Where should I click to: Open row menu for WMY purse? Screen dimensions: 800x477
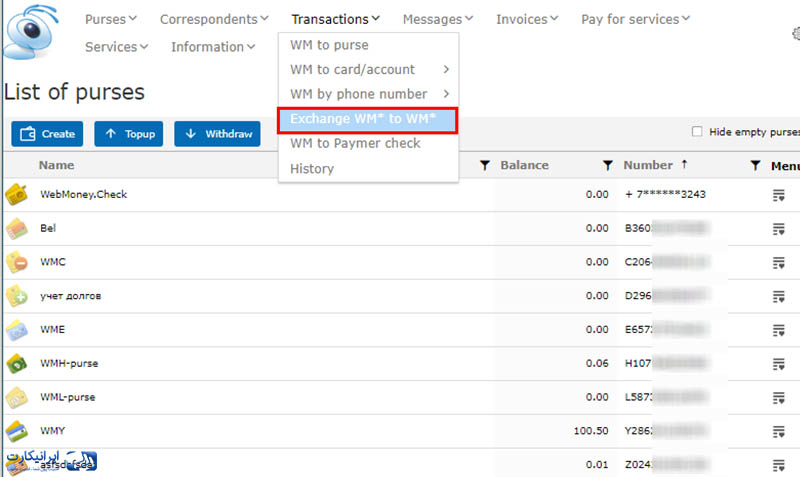click(779, 432)
